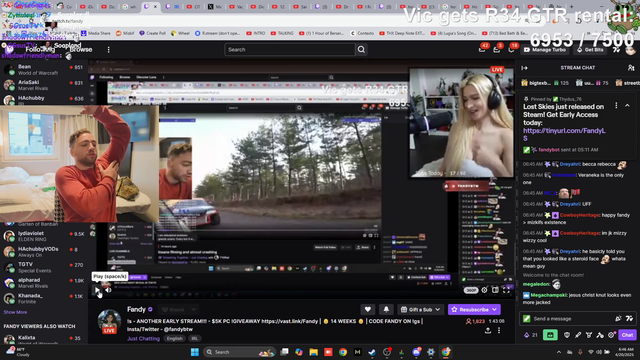Open the Wheel bookmark
This screenshot has height=360, width=640.
[x=180, y=33]
